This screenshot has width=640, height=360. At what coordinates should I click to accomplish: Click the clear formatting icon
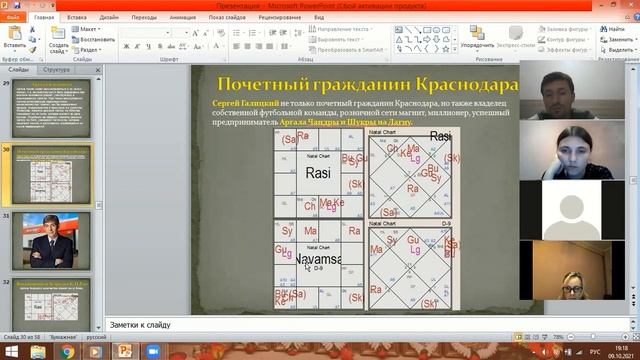point(221,33)
